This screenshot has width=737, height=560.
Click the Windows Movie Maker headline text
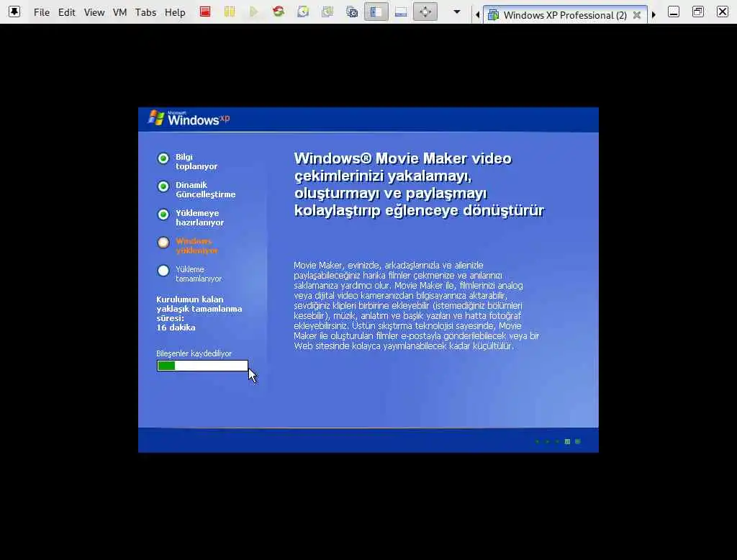point(419,184)
